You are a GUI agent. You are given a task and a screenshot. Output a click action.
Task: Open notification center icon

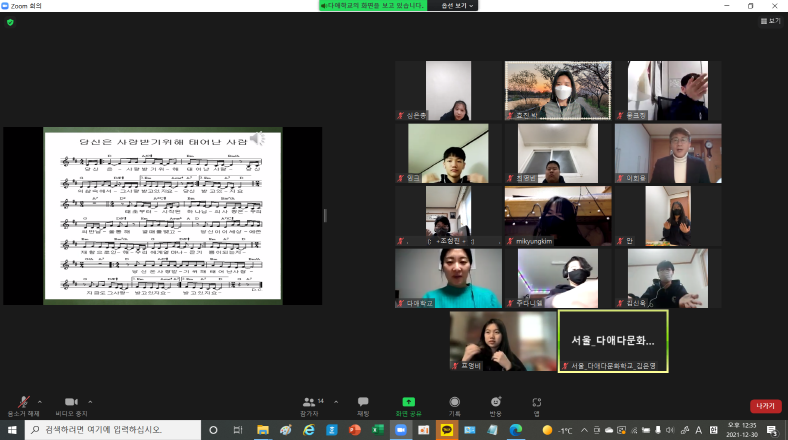point(772,430)
